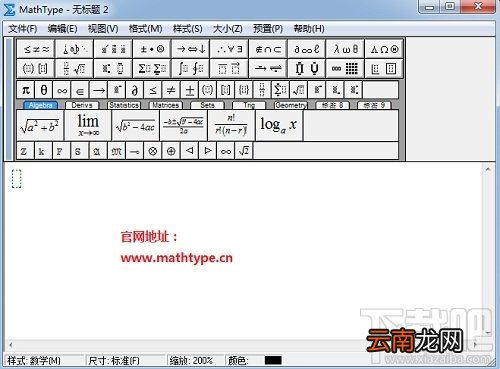
Task: Insert the right-pointing triangle symbol
Action: pos(208,151)
